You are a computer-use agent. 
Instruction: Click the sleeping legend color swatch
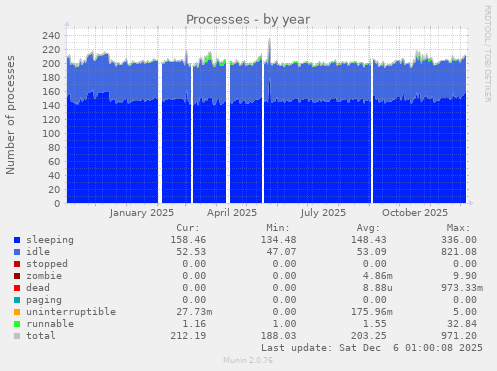(17, 240)
